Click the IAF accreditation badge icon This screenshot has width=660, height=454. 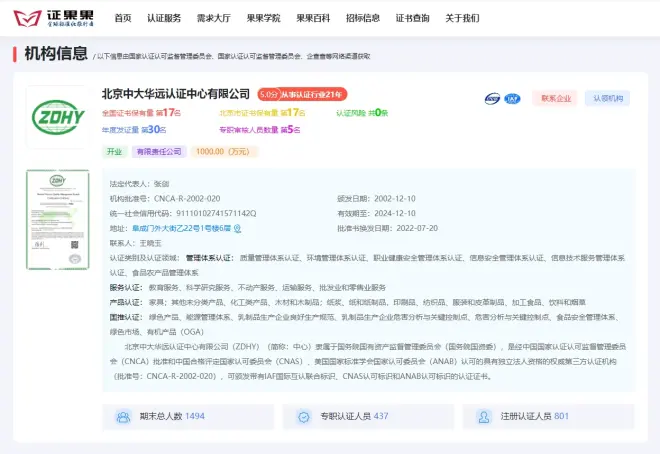512,98
